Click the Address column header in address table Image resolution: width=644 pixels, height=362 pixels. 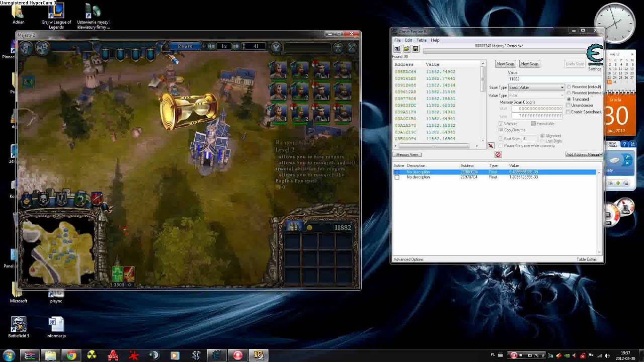[467, 165]
